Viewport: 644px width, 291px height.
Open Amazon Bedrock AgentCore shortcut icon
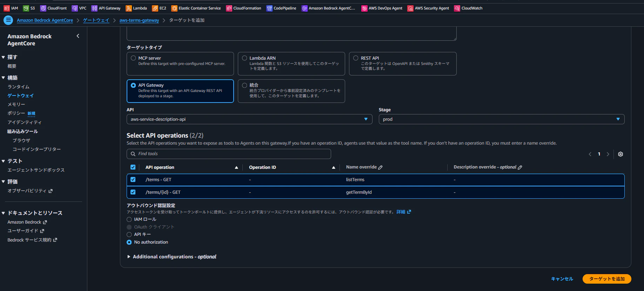(304, 8)
